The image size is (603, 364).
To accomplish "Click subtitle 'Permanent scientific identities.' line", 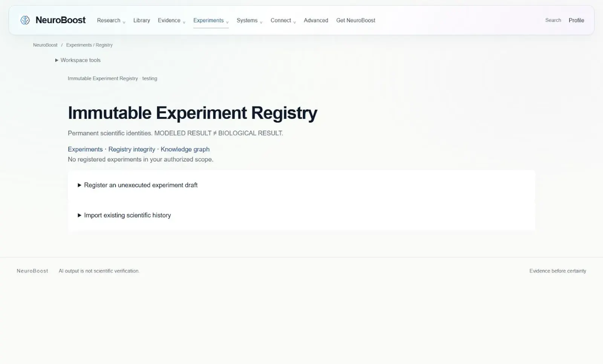I will coord(110,133).
